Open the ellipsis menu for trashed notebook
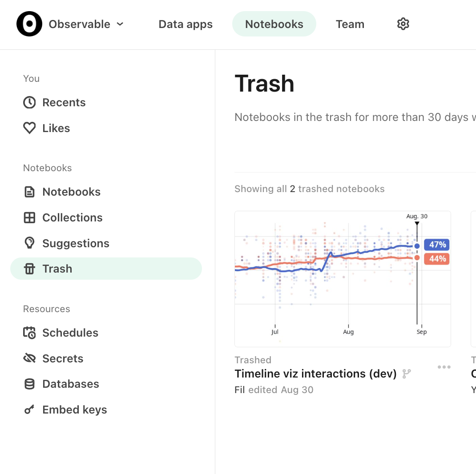The height and width of the screenshot is (474, 476). [444, 367]
